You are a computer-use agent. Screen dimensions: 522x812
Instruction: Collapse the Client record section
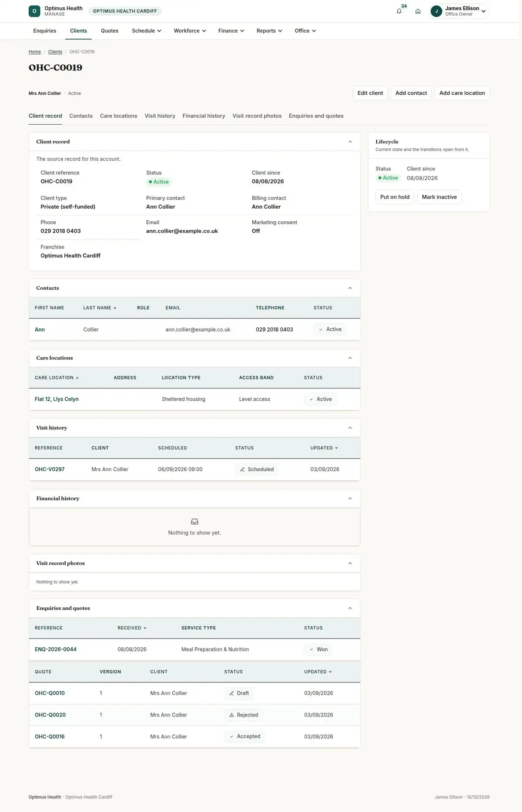[x=350, y=142]
